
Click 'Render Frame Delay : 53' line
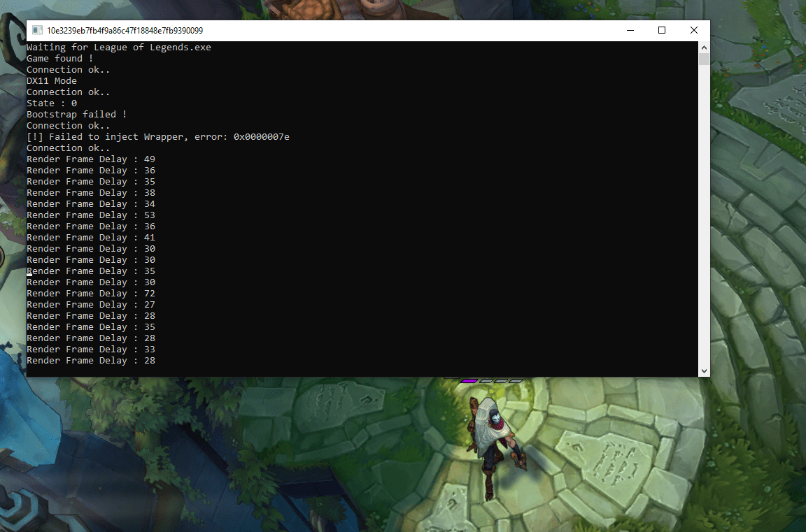[90, 215]
